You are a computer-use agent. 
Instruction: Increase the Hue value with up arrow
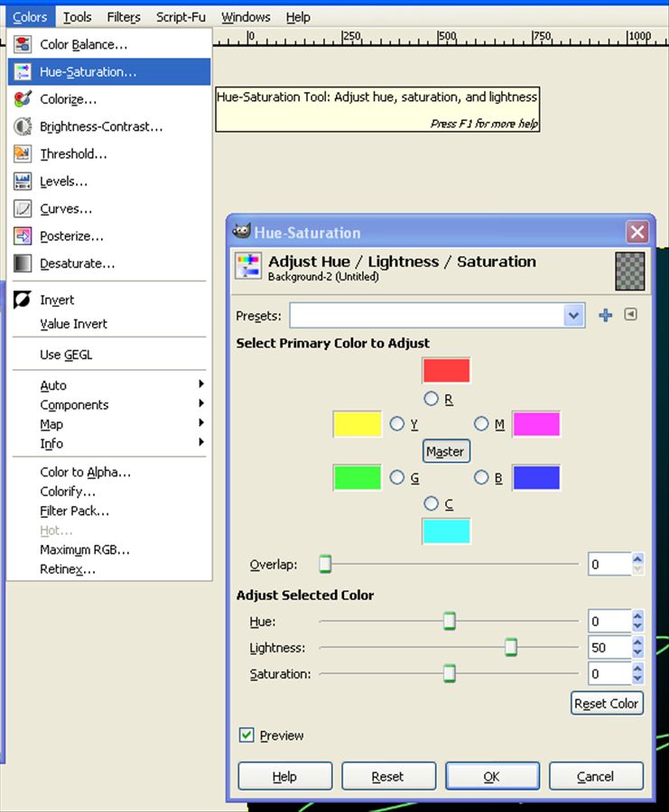[637, 615]
